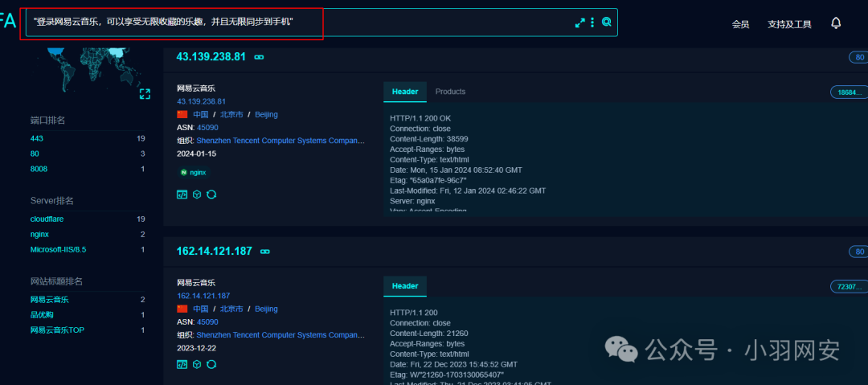Click Beijing in the 43.139.238.81 result
The height and width of the screenshot is (385, 868).
[266, 115]
